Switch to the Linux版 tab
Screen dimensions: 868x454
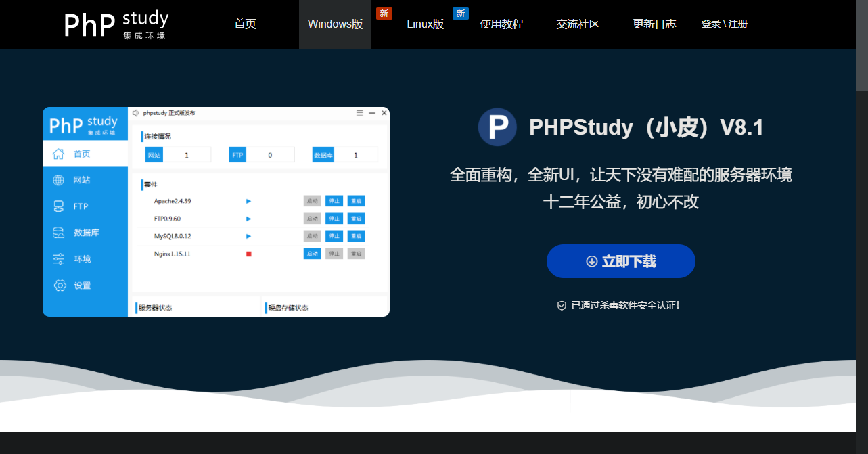(x=425, y=24)
